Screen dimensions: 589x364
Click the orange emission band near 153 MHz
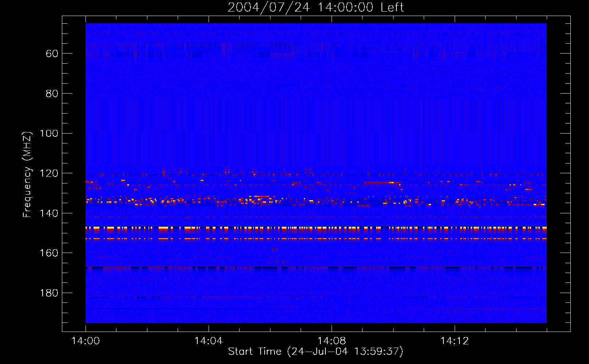316,239
